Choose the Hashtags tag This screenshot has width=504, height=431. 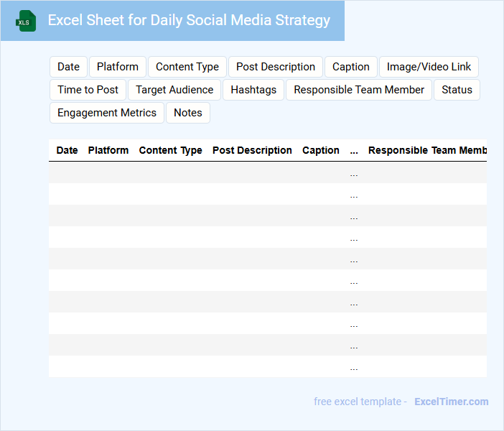[253, 90]
